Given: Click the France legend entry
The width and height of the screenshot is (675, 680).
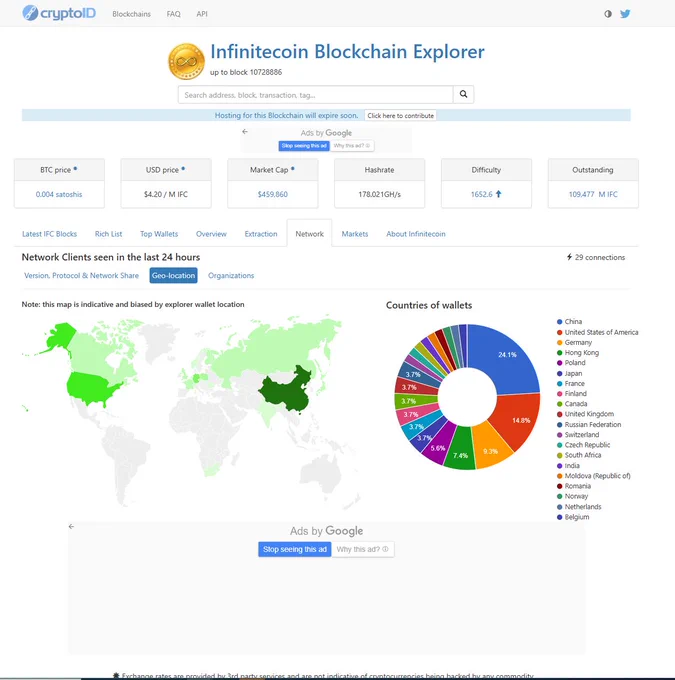Looking at the screenshot, I should click(571, 383).
